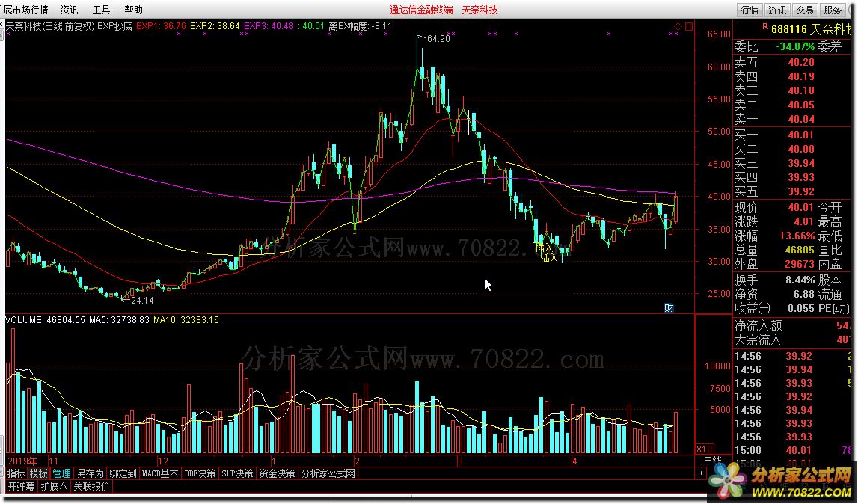Select the 管理 tab
The image size is (858, 504).
[x=62, y=473]
